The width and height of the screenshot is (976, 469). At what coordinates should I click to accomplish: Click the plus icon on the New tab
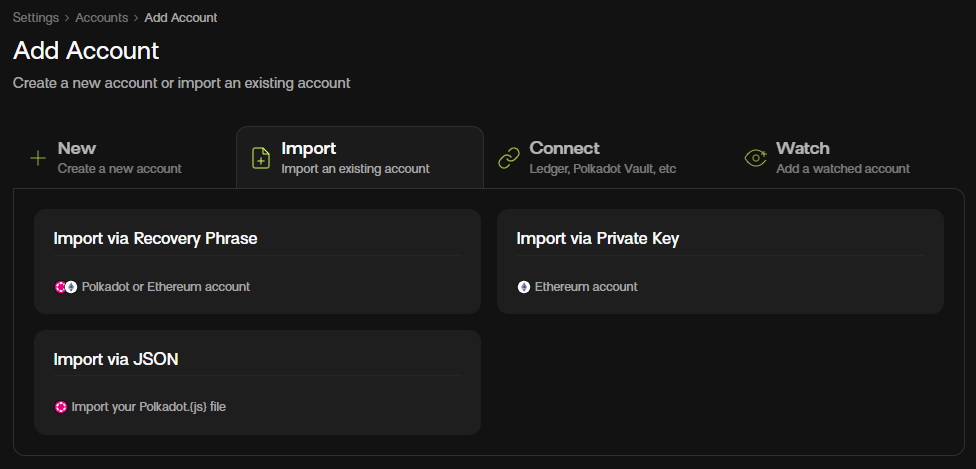(x=38, y=158)
